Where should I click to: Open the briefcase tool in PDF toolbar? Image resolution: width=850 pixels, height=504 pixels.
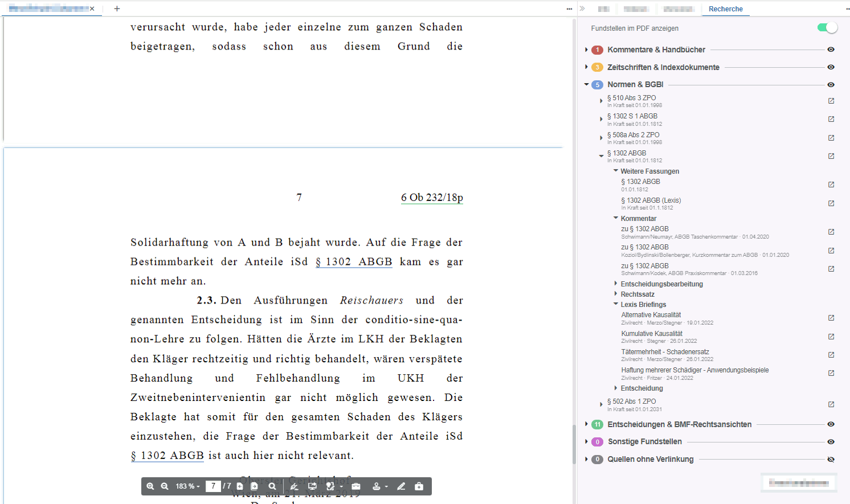356,486
